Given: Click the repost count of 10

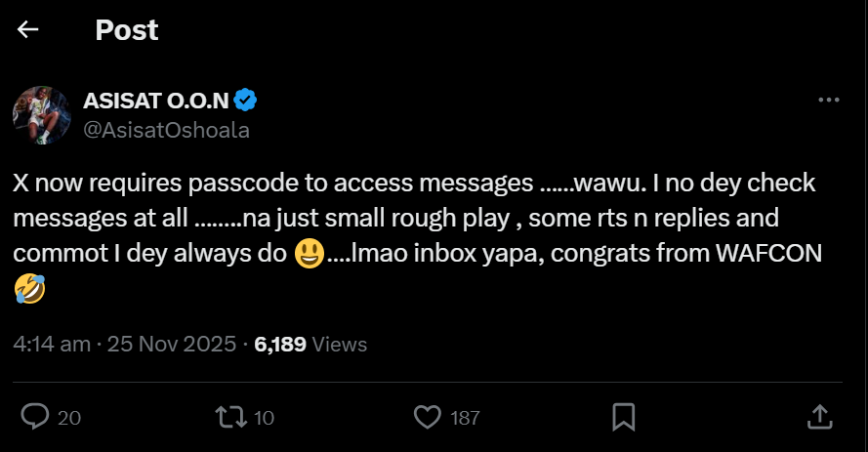Looking at the screenshot, I should tap(264, 418).
